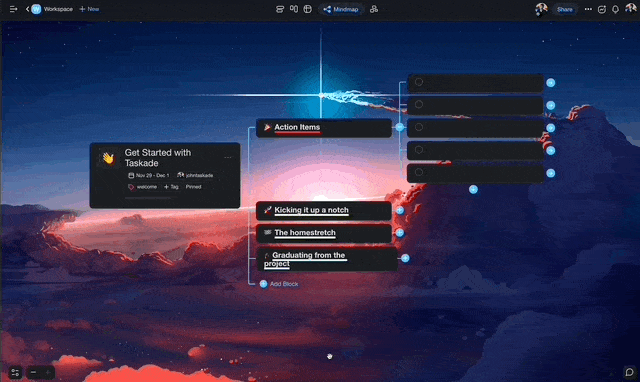Open the sidebar menu icon
This screenshot has width=640, height=382.
pyautogui.click(x=13, y=9)
